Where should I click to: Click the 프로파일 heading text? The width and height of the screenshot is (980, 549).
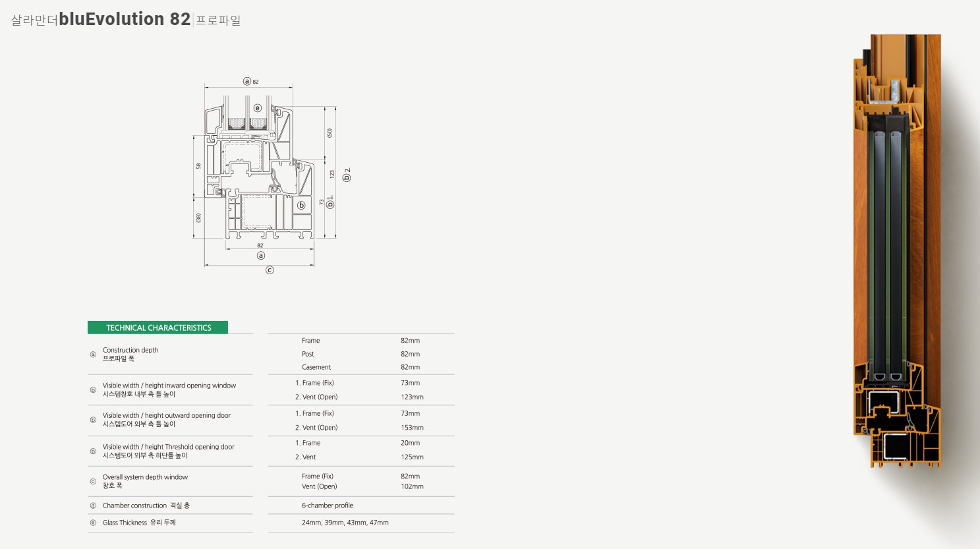[218, 20]
